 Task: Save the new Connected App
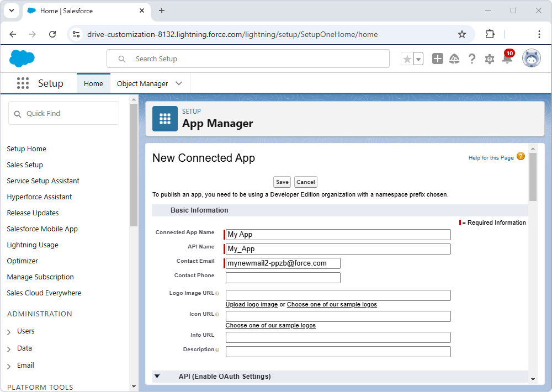click(282, 182)
